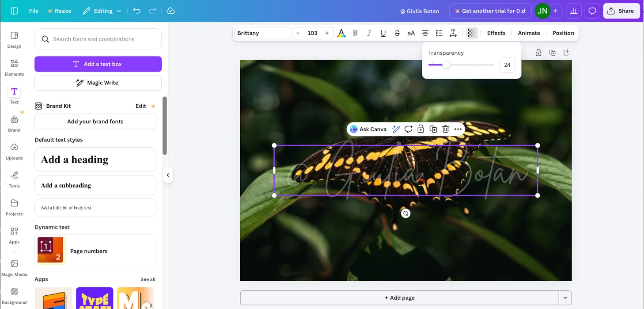This screenshot has height=309, width=644.
Task: Apply strikethrough formatting to the text
Action: pyautogui.click(x=397, y=33)
